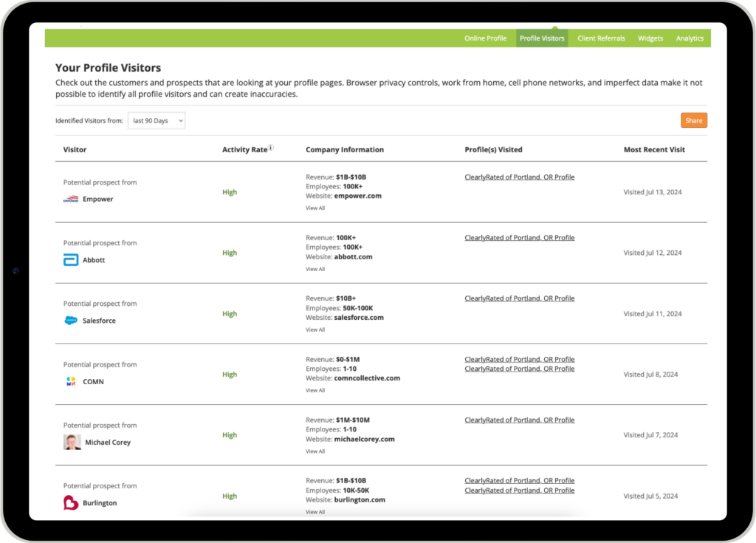Click the Visited Jul 5, 2024 date
This screenshot has height=543, width=756.
tap(651, 496)
